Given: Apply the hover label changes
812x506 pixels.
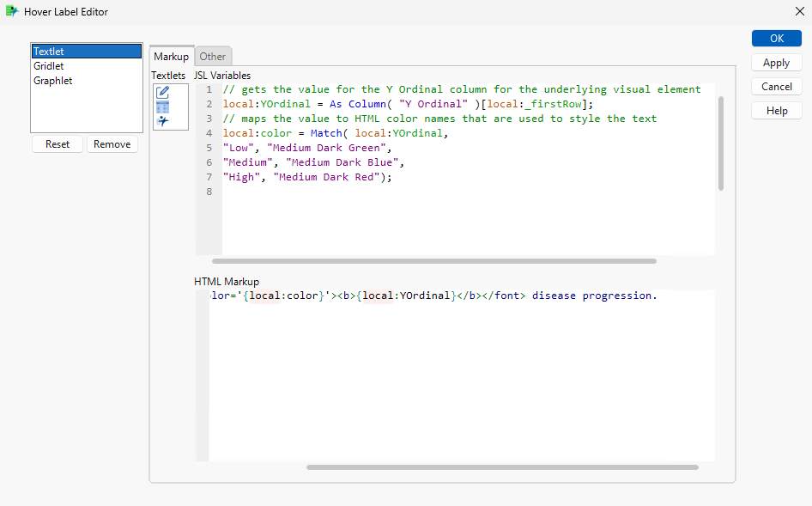Looking at the screenshot, I should click(775, 62).
